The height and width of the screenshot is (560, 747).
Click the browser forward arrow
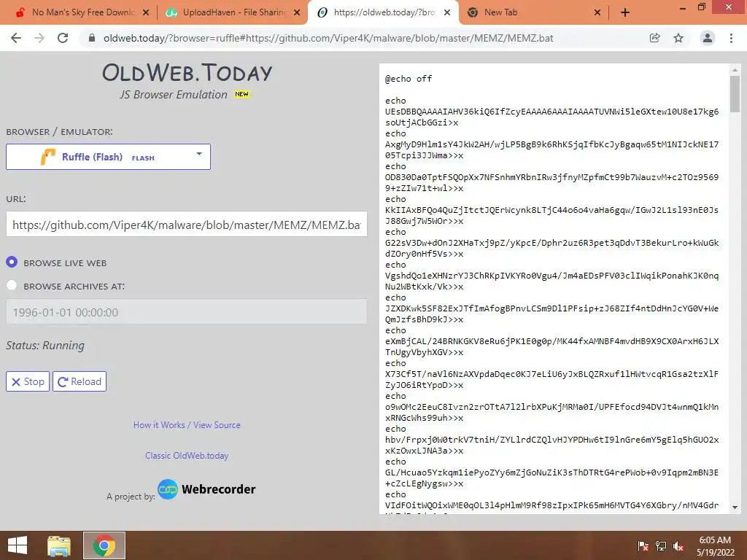[x=39, y=38]
